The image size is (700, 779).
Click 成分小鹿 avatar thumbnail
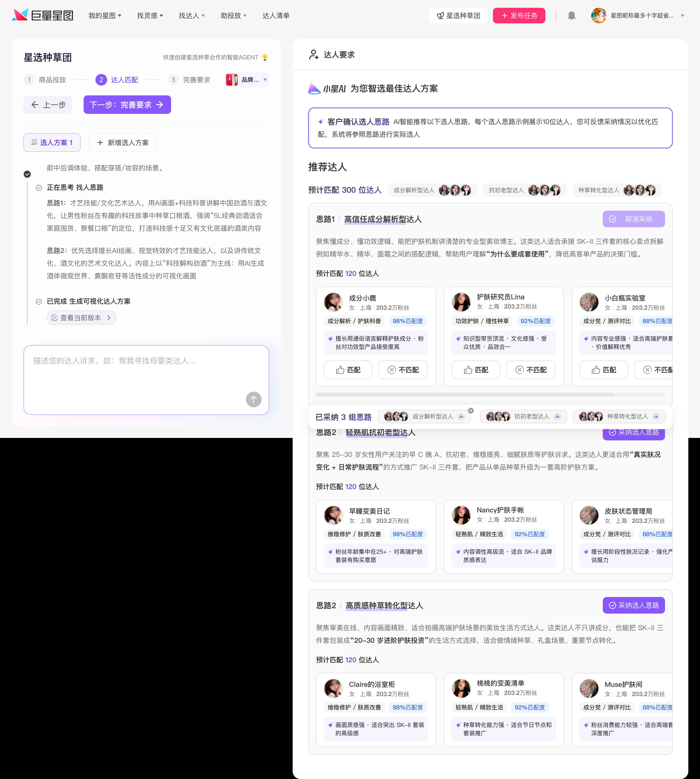coord(333,302)
